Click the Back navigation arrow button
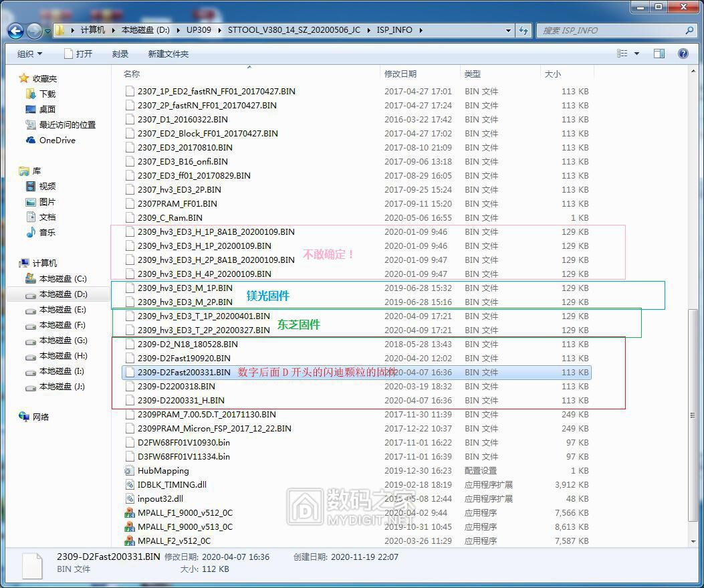The height and width of the screenshot is (588, 704). tap(16, 31)
